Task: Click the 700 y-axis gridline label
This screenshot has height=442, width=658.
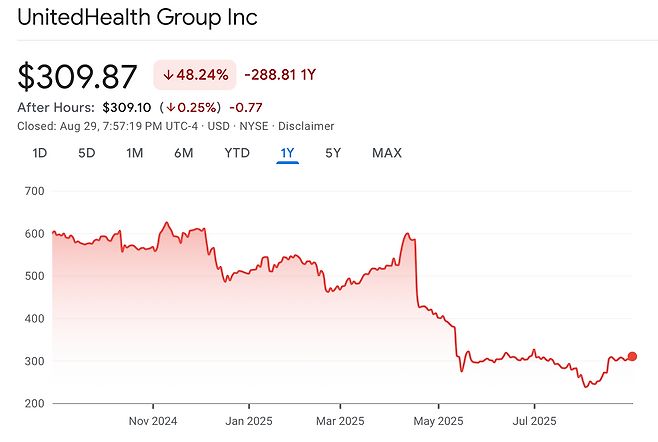Action: click(34, 191)
